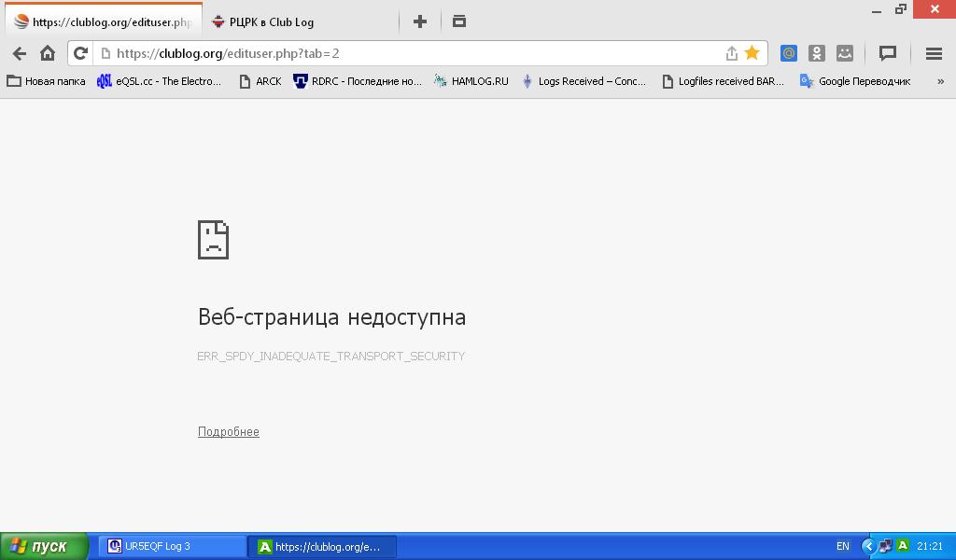Click the address bar URL field
The image size is (956, 560).
tap(411, 53)
